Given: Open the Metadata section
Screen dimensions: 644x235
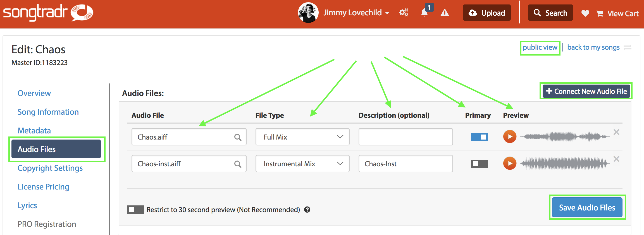Looking at the screenshot, I should pos(34,131).
